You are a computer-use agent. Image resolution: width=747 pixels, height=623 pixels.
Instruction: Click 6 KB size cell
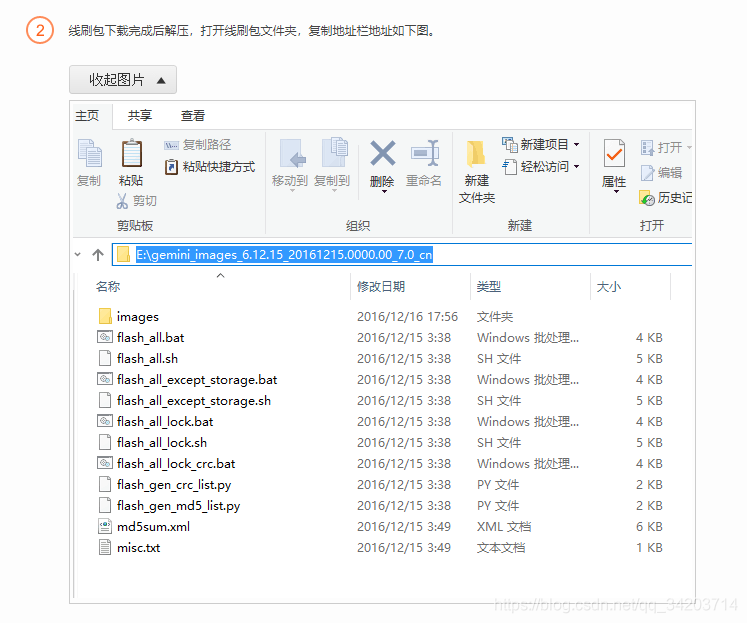pos(649,526)
